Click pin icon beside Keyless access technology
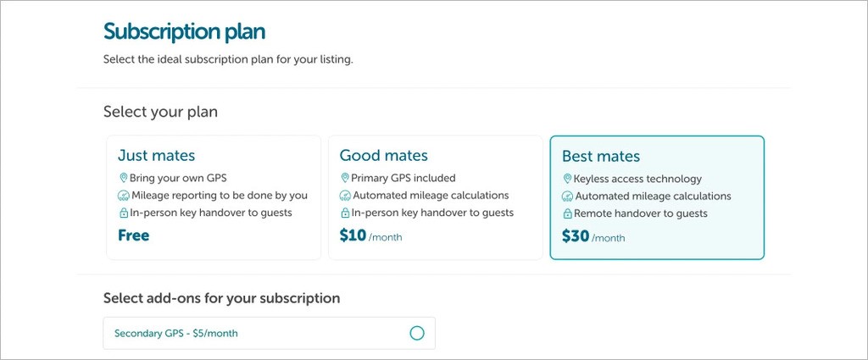868x360 pixels. [567, 179]
